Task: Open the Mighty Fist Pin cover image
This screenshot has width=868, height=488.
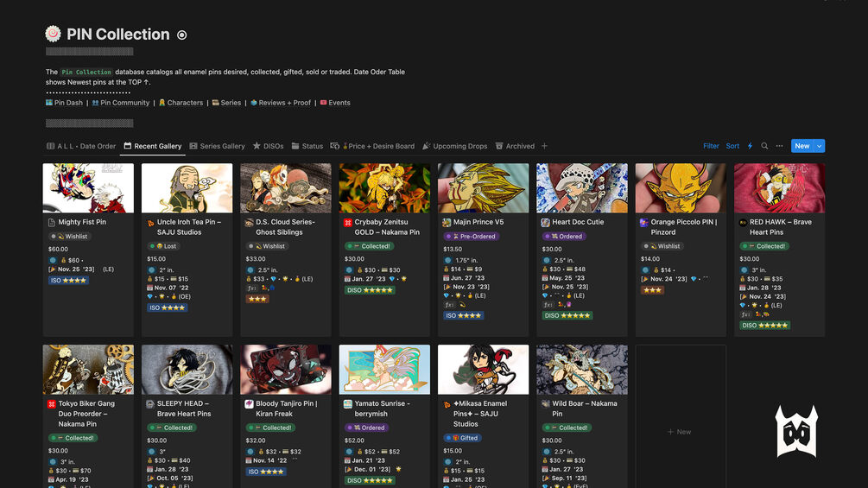Action: click(x=88, y=188)
